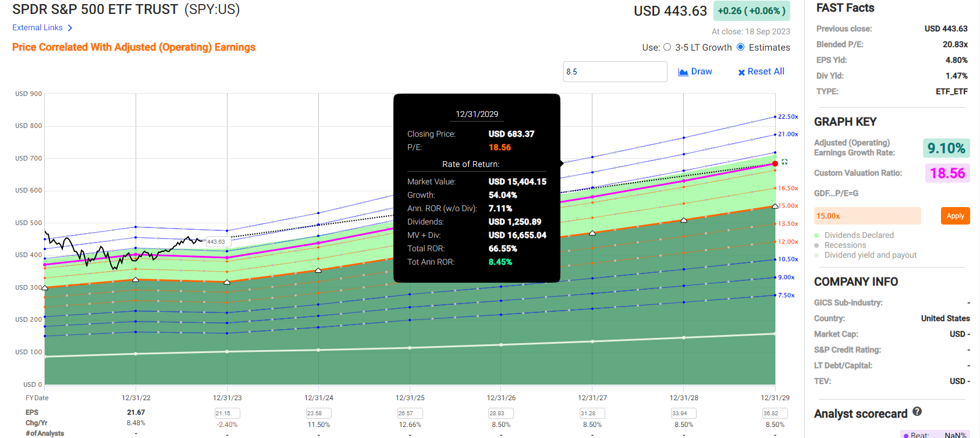
Task: Click the Country United States value
Action: (x=945, y=318)
